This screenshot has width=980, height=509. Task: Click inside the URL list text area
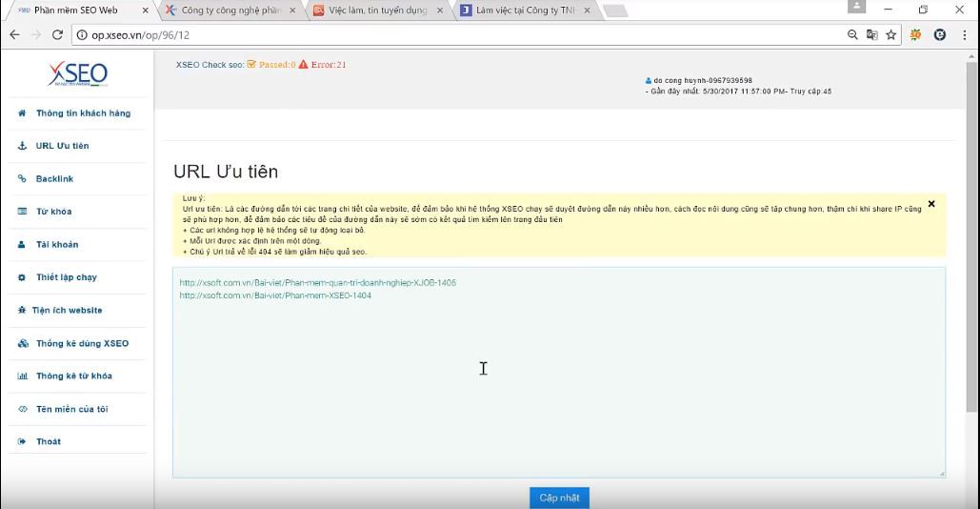tap(559, 373)
